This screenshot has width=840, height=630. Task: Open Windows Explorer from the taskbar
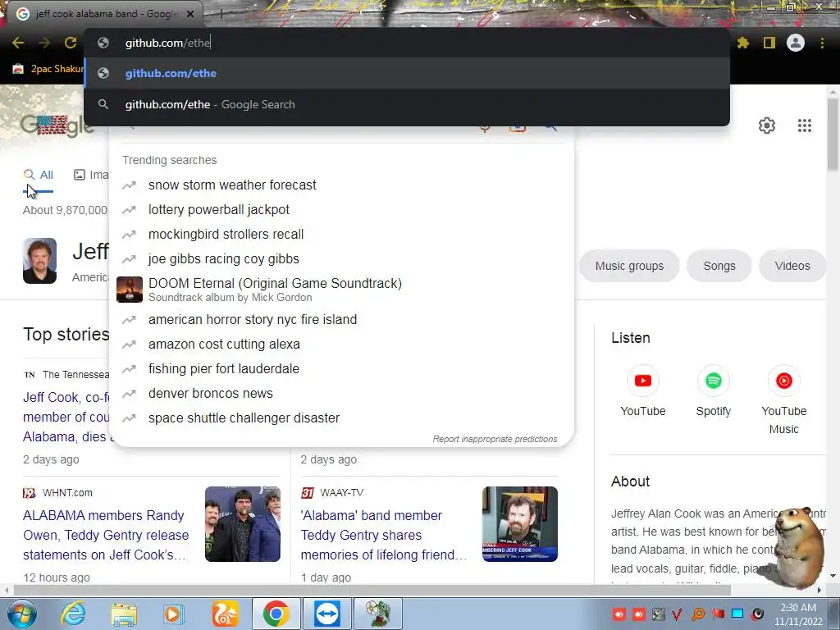click(124, 614)
